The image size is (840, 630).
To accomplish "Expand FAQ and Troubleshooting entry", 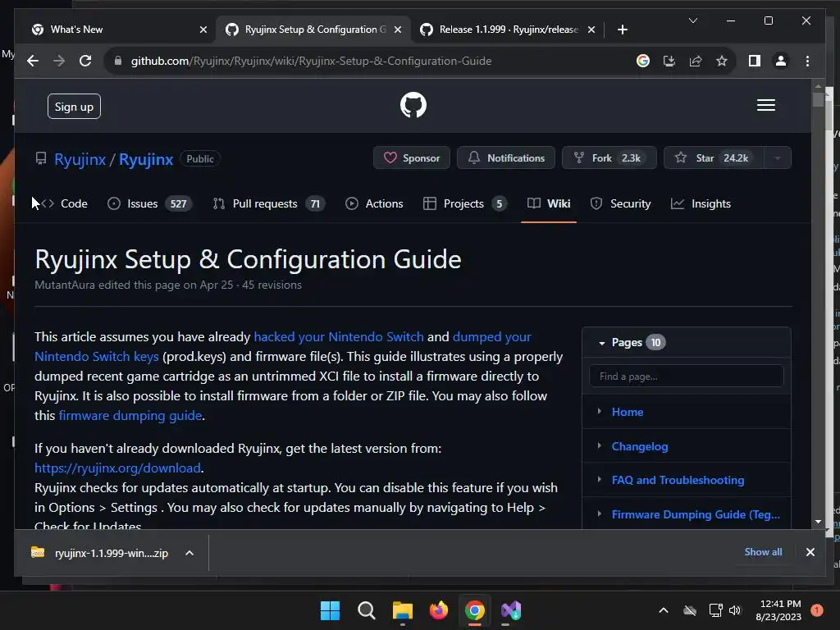I will tap(599, 479).
